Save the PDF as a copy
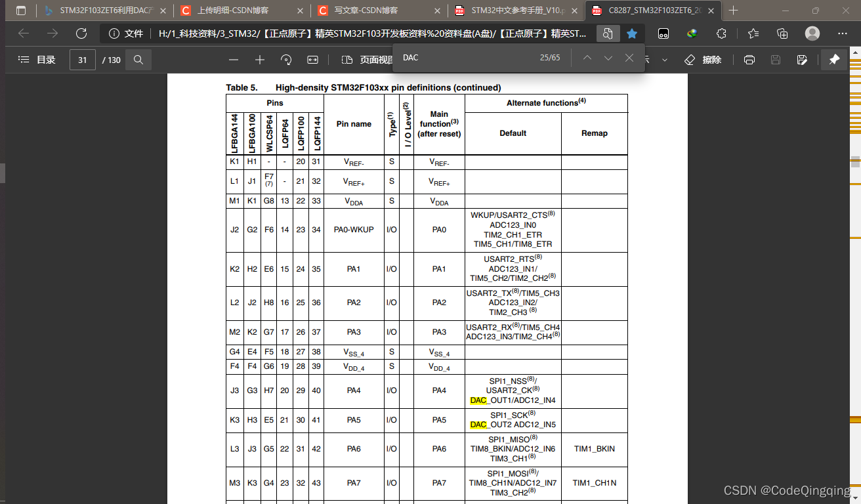Viewport: 861px width, 504px height. (802, 60)
